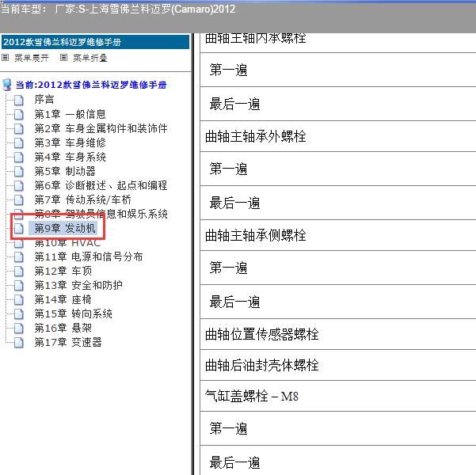Open chapter 第13章 安全和防护
This screenshot has width=476, height=475.
pyautogui.click(x=78, y=285)
